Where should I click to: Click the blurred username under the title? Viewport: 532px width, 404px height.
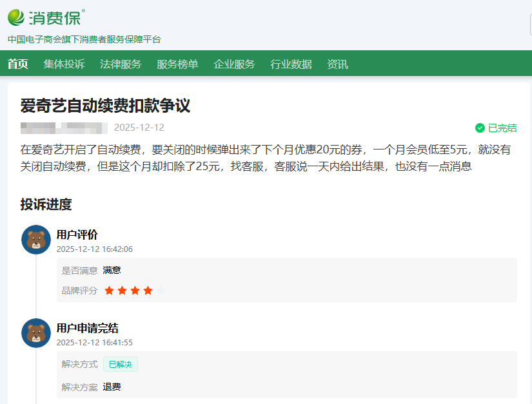[x=63, y=128]
